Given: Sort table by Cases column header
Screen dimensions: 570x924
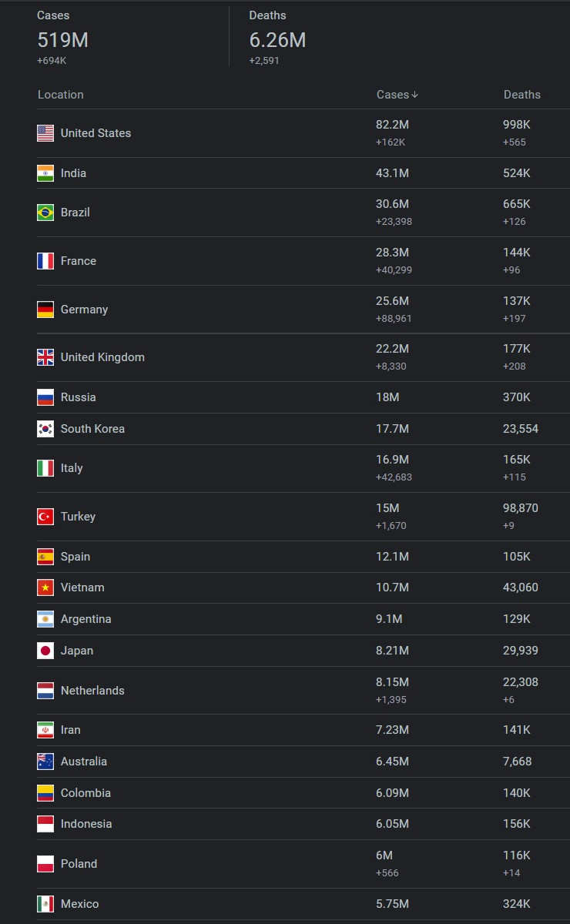Looking at the screenshot, I should [392, 95].
